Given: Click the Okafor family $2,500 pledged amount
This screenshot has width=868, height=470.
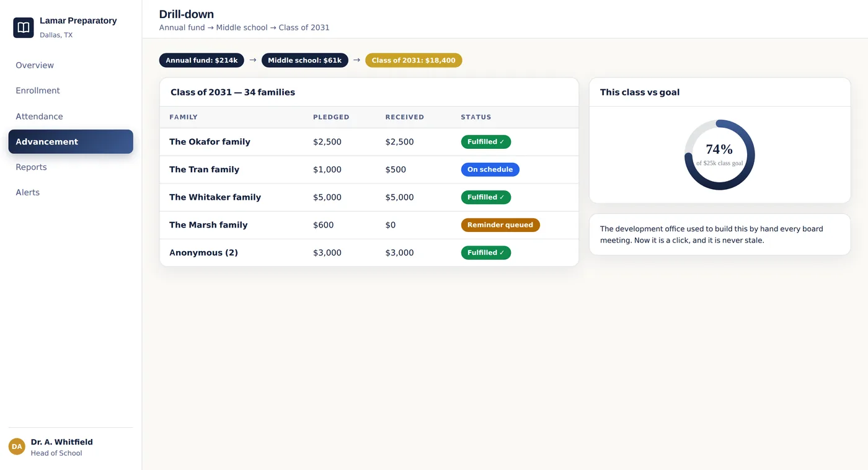Looking at the screenshot, I should point(327,142).
